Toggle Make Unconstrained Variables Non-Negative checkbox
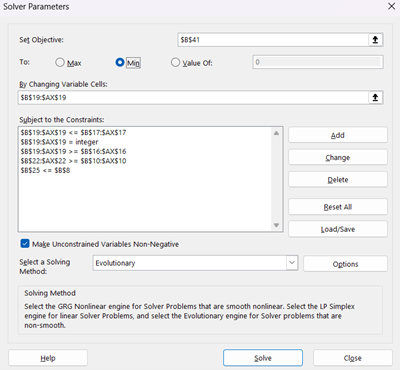The width and height of the screenshot is (400, 370). (25, 244)
